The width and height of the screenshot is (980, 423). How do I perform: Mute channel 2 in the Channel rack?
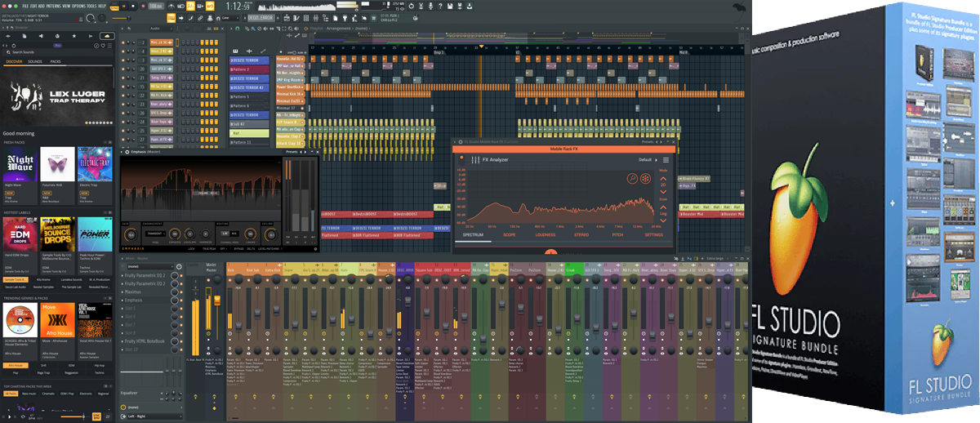123,42
